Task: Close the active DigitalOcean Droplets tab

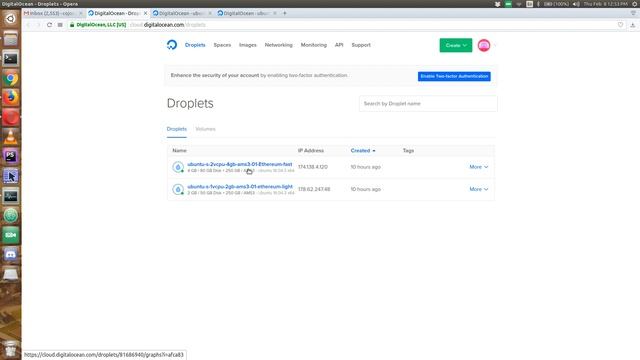Action: point(145,13)
